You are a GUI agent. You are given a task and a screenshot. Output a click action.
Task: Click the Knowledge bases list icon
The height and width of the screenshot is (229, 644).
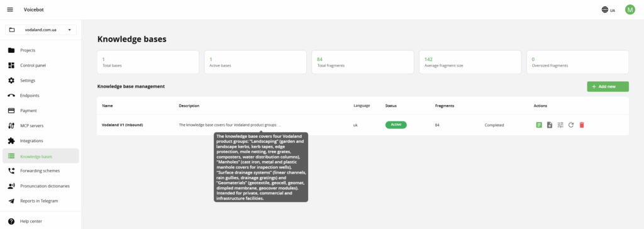[x=11, y=156]
